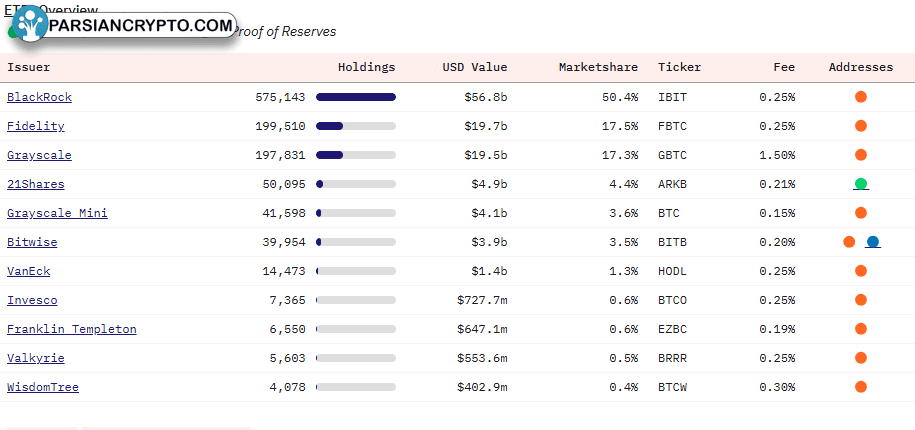Open the VanEck issuer link
The width and height of the screenshot is (915, 430).
coord(29,271)
